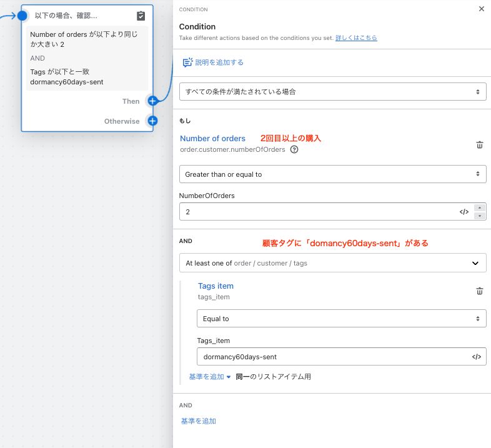Click the code icon in NumberOfOrders field
The image size is (491, 448).
pos(464,212)
